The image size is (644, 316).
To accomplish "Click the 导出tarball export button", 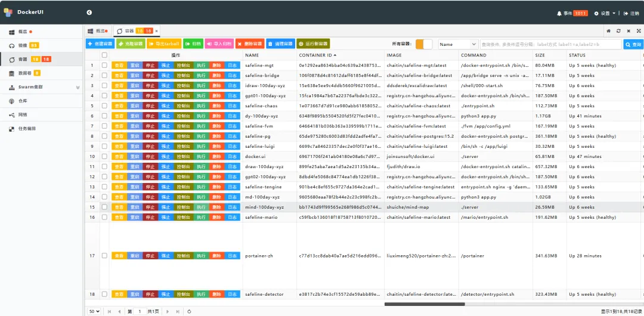I will (164, 44).
